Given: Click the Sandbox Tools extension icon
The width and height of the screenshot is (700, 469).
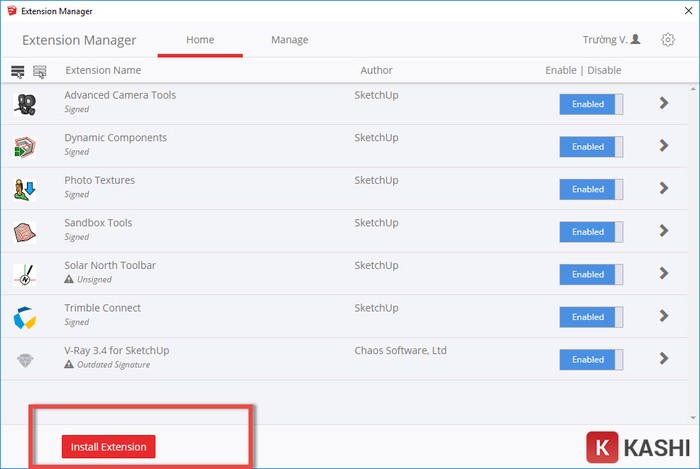Looking at the screenshot, I should point(25,232).
